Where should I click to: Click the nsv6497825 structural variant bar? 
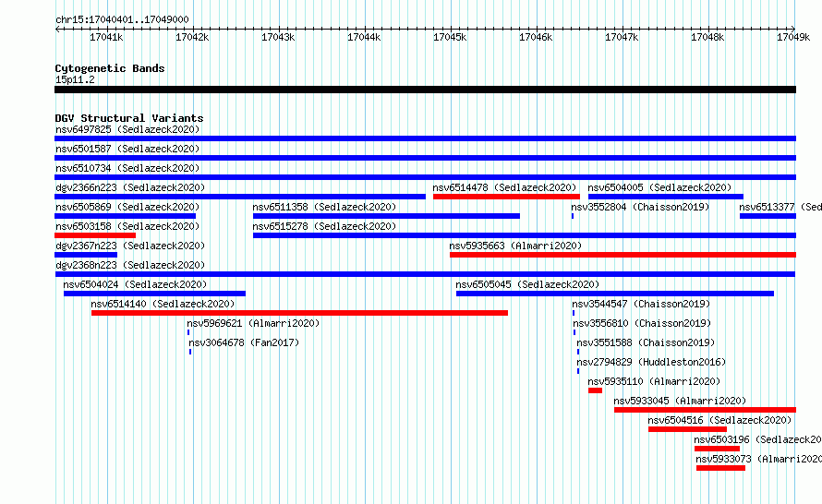425,138
